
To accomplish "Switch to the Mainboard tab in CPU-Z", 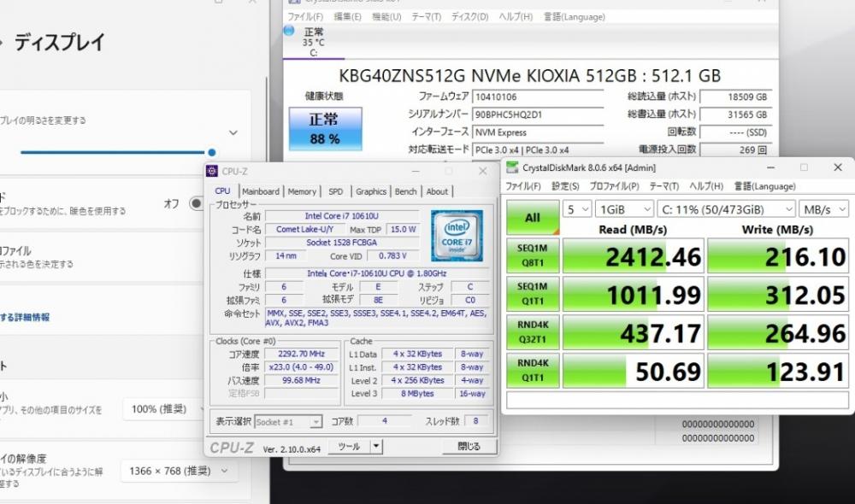I will 261,191.
